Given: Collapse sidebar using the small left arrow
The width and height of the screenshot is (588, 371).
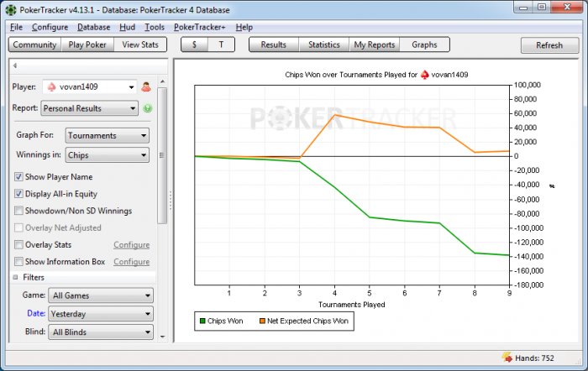Looking at the screenshot, I should click(15, 65).
